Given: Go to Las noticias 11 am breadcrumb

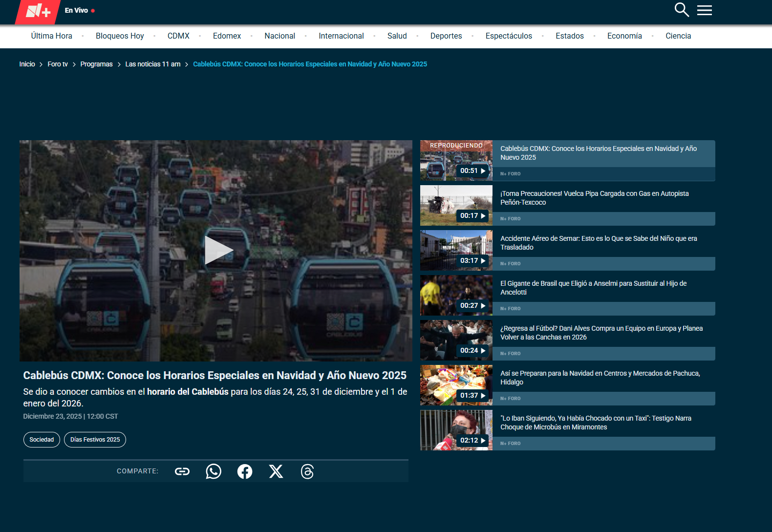Looking at the screenshot, I should (x=153, y=64).
